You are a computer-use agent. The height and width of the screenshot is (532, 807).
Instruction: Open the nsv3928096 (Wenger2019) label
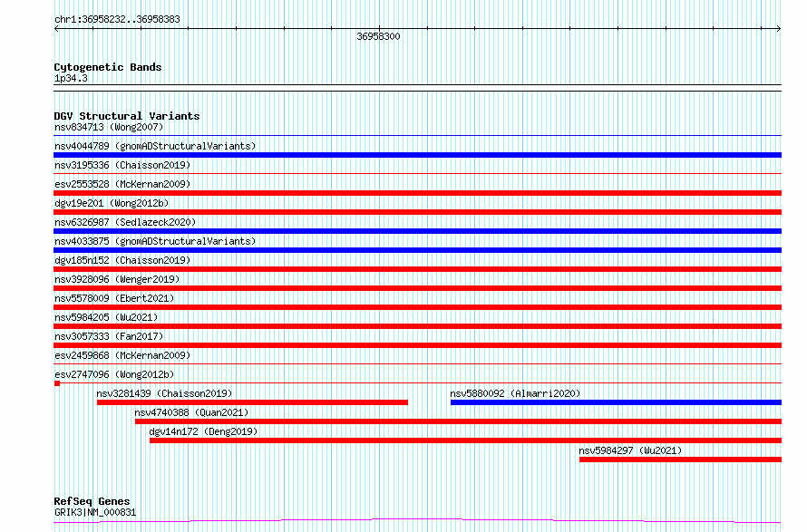pos(117,279)
